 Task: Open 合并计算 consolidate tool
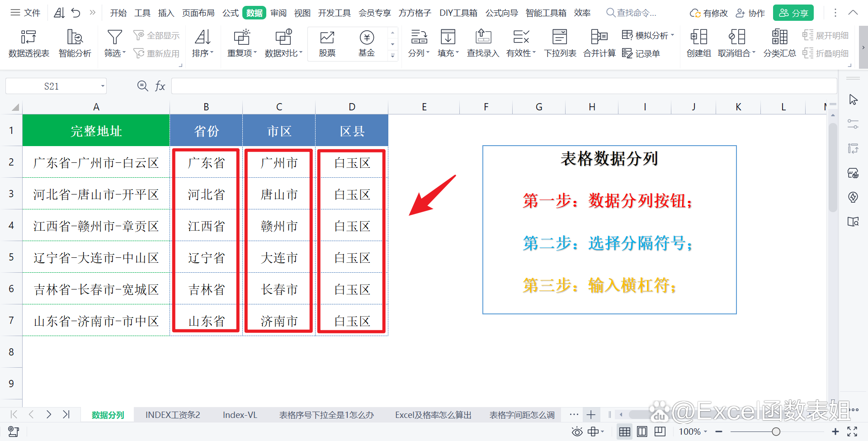click(599, 43)
